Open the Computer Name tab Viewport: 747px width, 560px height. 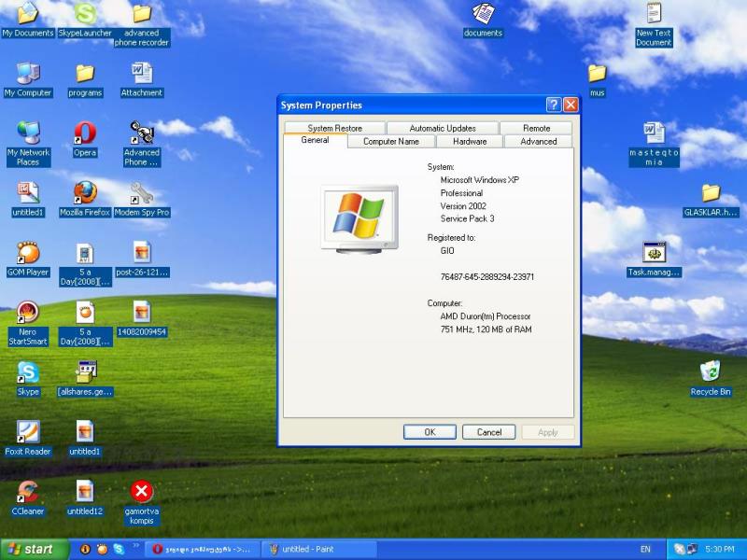(x=390, y=142)
